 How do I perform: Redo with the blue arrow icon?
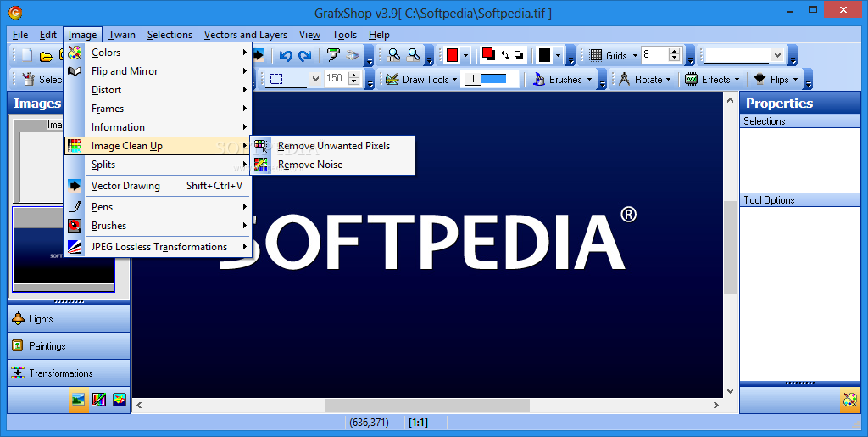305,55
